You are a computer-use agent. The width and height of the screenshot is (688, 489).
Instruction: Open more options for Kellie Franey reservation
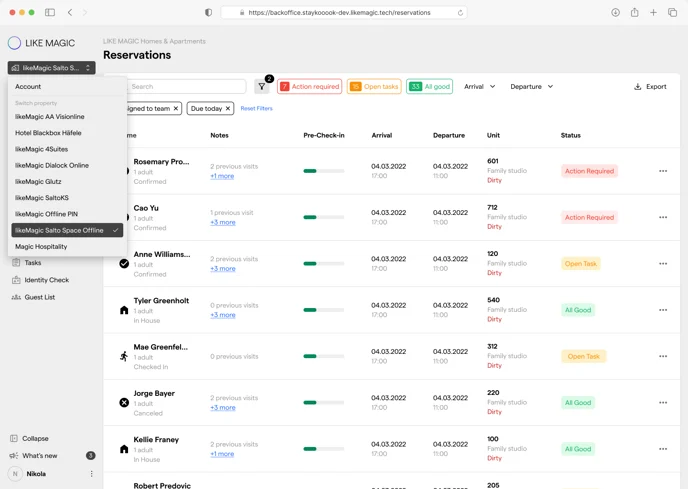[x=663, y=449]
